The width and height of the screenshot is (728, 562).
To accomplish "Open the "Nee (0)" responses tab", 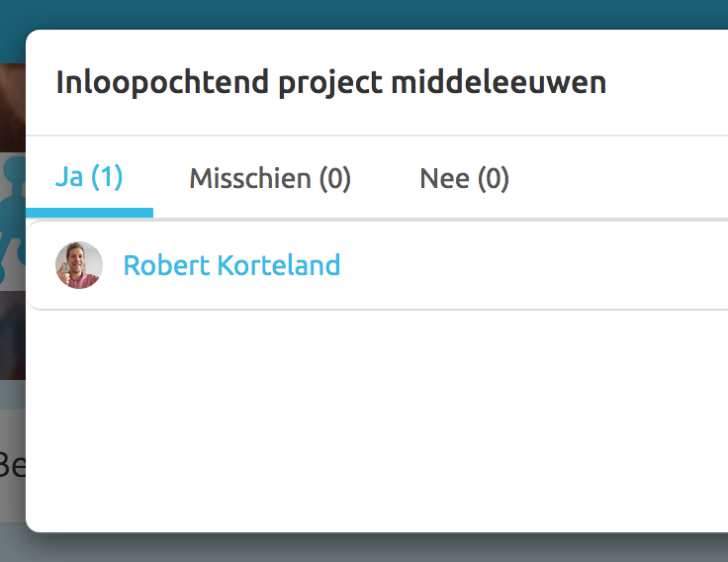I will tap(464, 179).
